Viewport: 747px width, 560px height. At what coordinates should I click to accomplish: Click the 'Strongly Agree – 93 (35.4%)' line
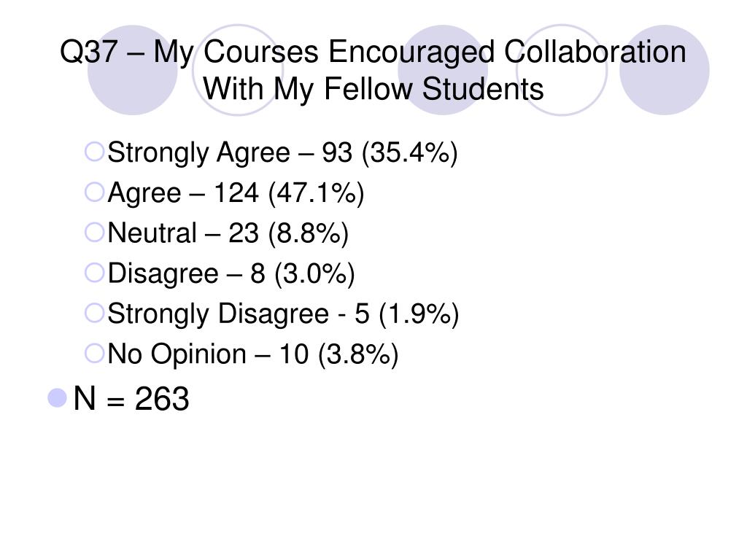(x=282, y=153)
